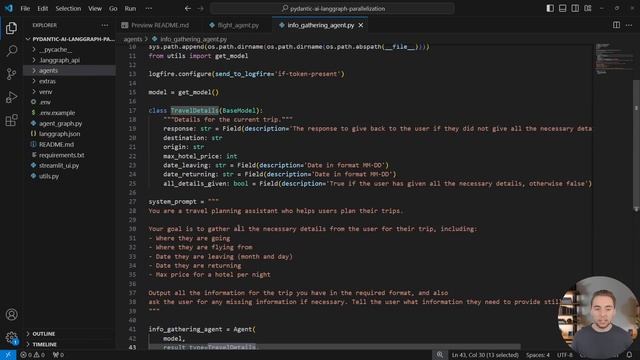Expand the venv folder
Viewport: 640px width, 360px height.
69,92
